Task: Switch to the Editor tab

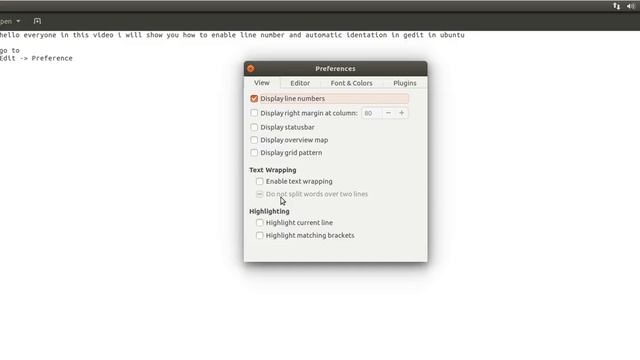Action: click(x=300, y=83)
